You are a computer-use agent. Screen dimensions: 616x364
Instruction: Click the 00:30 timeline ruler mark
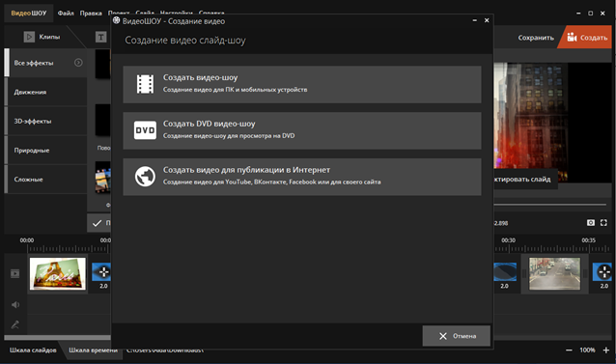click(509, 239)
